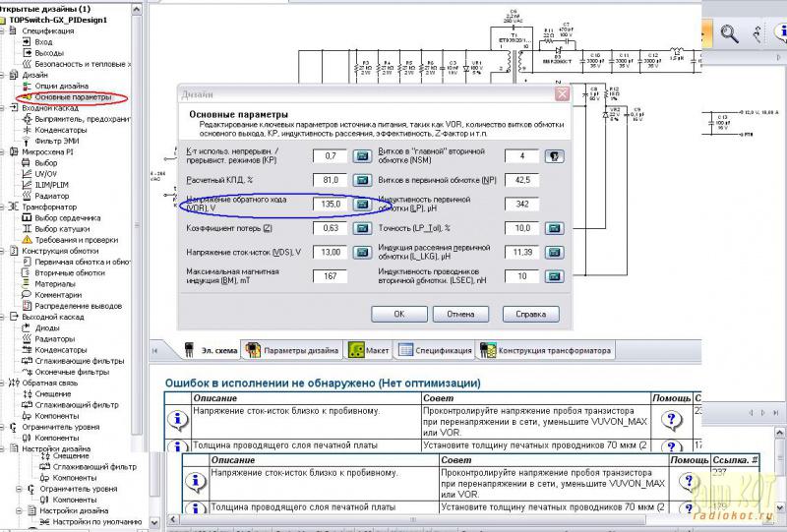Image resolution: width=787 pixels, height=532 pixels.
Task: Click the icon next to the VOR value
Action: coord(363,205)
